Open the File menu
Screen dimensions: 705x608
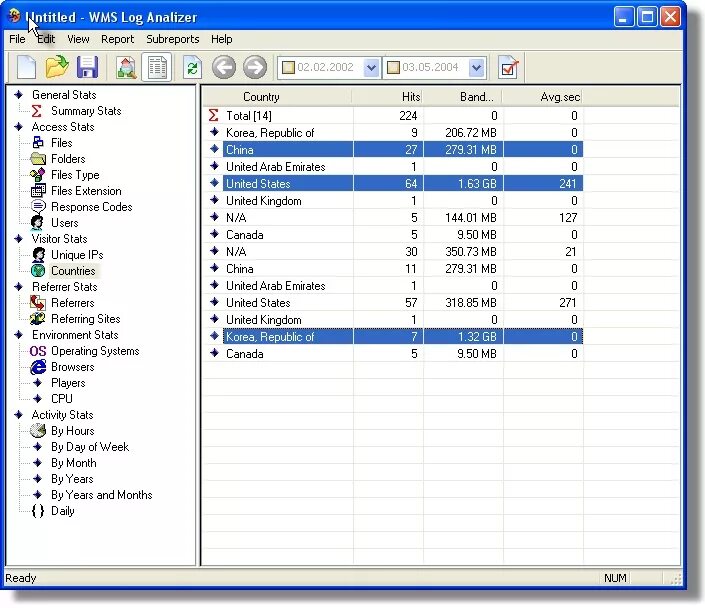17,39
